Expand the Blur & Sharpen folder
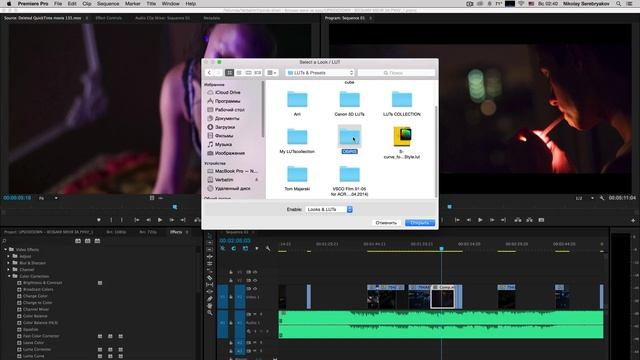Viewport: 640px width, 360px height. [9, 263]
